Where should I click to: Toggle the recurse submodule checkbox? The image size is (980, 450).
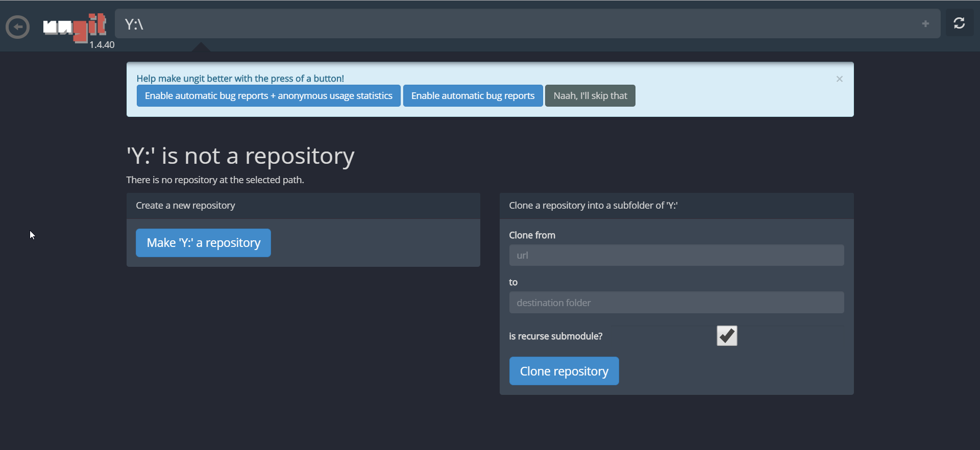tap(727, 336)
